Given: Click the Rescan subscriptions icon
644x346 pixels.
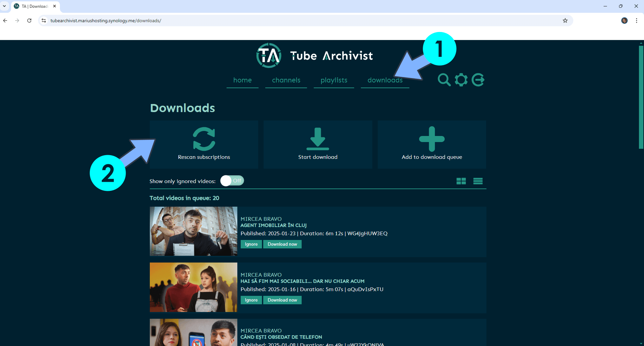Looking at the screenshot, I should (x=204, y=139).
